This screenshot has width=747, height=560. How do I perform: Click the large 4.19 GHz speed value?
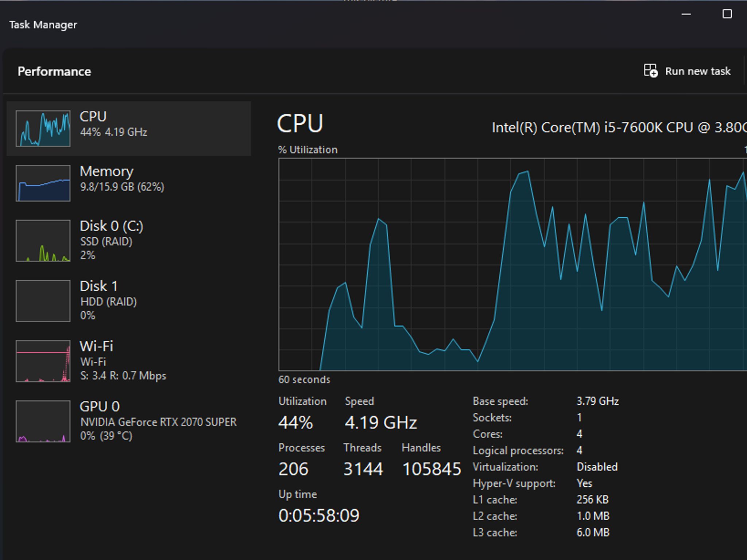[x=381, y=423]
